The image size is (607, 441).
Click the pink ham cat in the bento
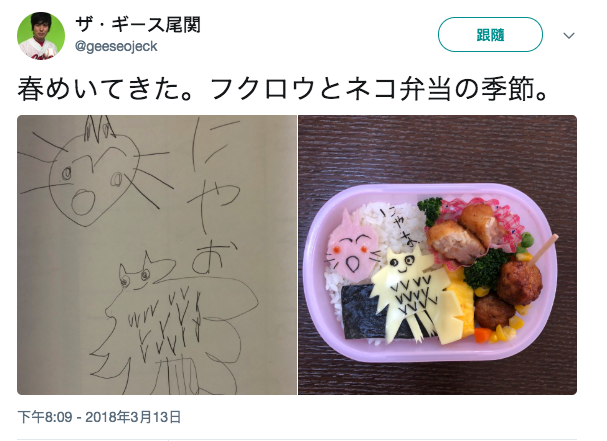coord(352,248)
